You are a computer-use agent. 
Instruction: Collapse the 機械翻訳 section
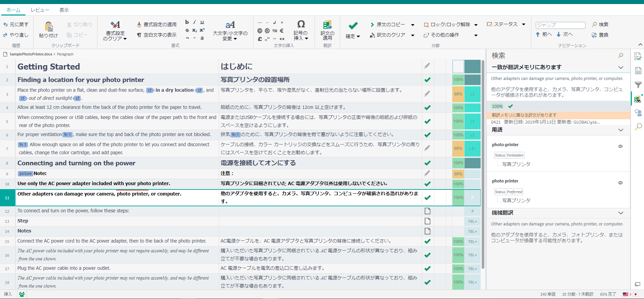621,213
